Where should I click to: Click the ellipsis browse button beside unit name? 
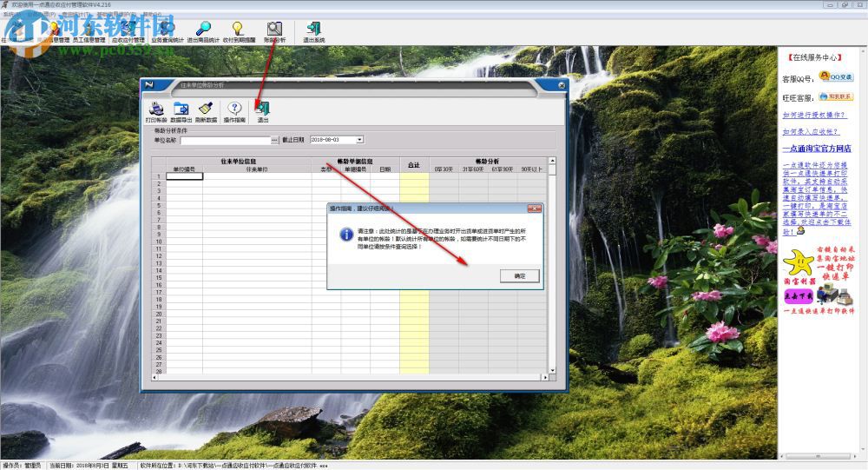[x=274, y=140]
